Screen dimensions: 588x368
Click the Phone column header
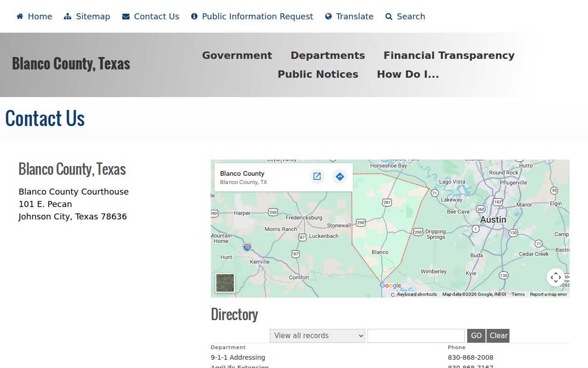(x=457, y=347)
